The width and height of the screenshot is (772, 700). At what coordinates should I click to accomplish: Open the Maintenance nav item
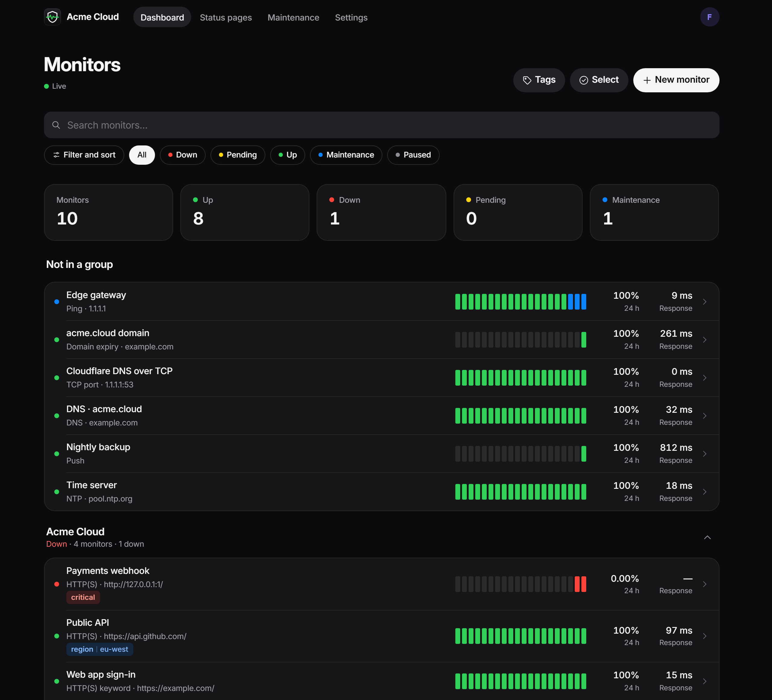[293, 17]
